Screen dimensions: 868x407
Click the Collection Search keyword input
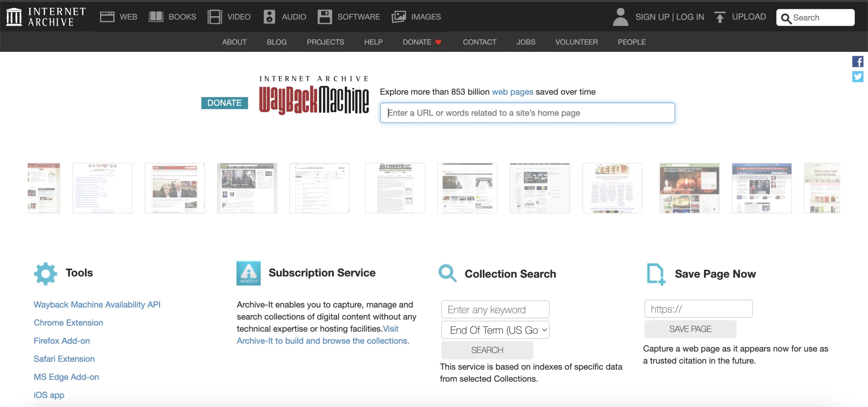point(494,309)
